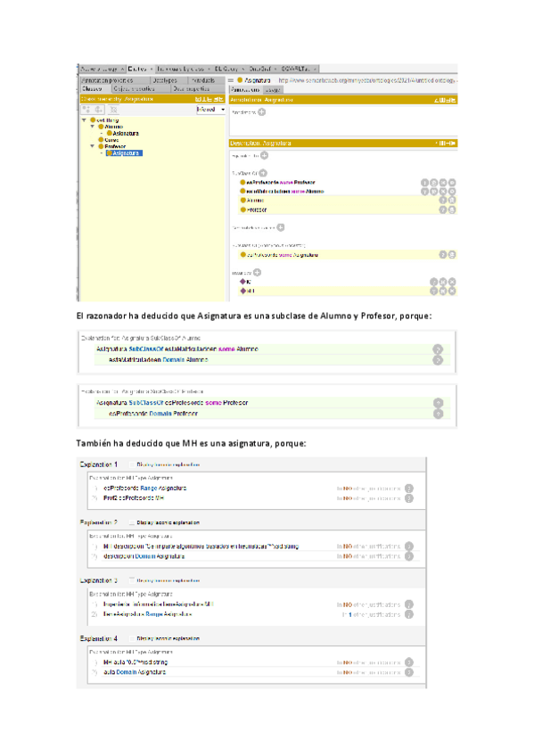
Task: Tick laconic explanation checkbox for Explanation 2
Action: coord(132,522)
